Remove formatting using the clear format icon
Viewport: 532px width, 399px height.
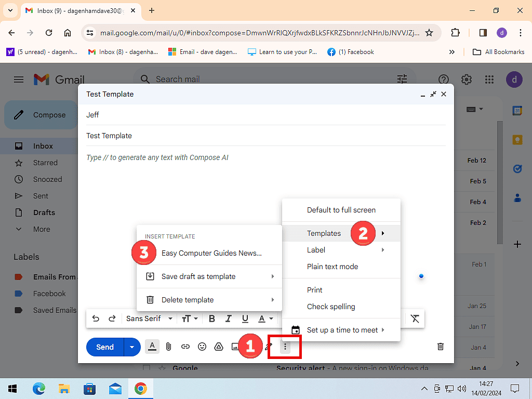(415, 318)
